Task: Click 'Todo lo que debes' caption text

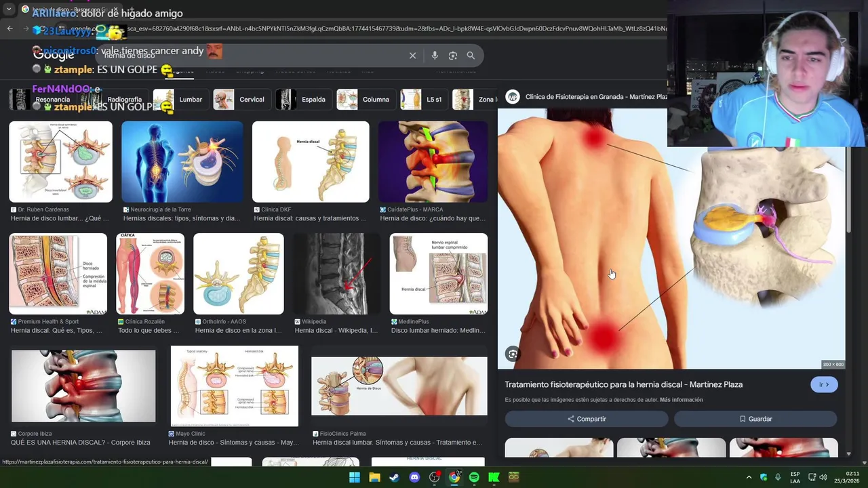Action: click(149, 331)
